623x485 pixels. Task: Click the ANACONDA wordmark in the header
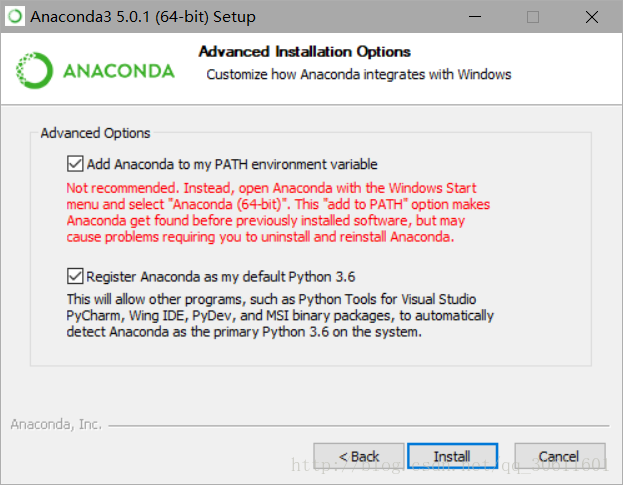coord(118,71)
